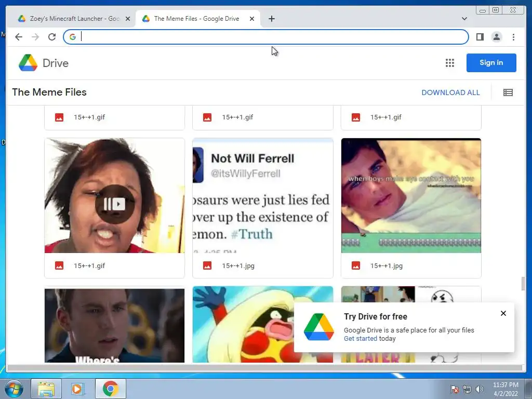The height and width of the screenshot is (399, 532).
Task: Click image icon under Will Ferrell tweet
Action: [x=207, y=265]
